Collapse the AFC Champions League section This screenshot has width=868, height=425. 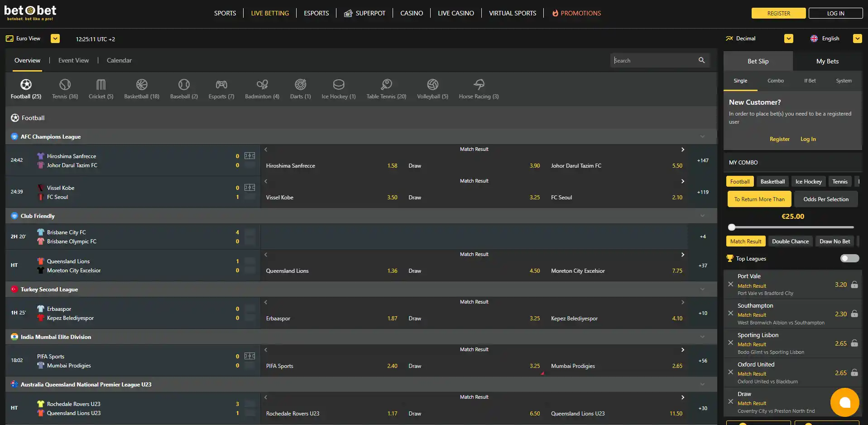coord(702,136)
